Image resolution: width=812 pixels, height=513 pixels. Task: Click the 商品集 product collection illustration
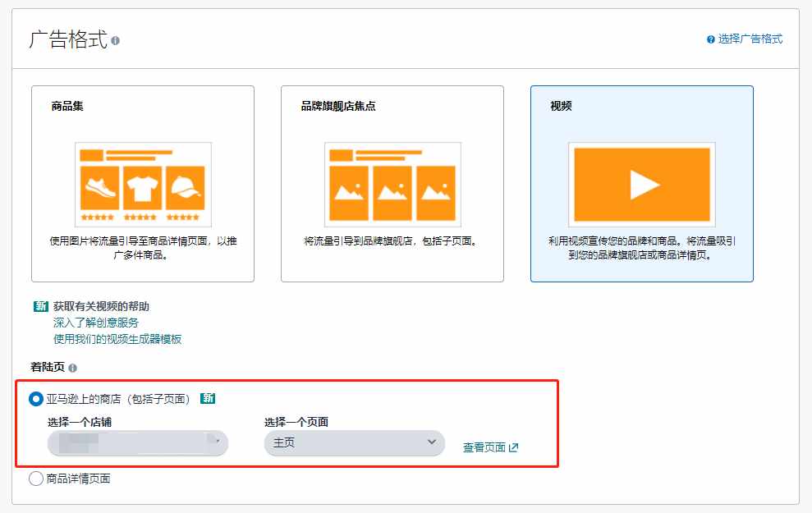143,185
